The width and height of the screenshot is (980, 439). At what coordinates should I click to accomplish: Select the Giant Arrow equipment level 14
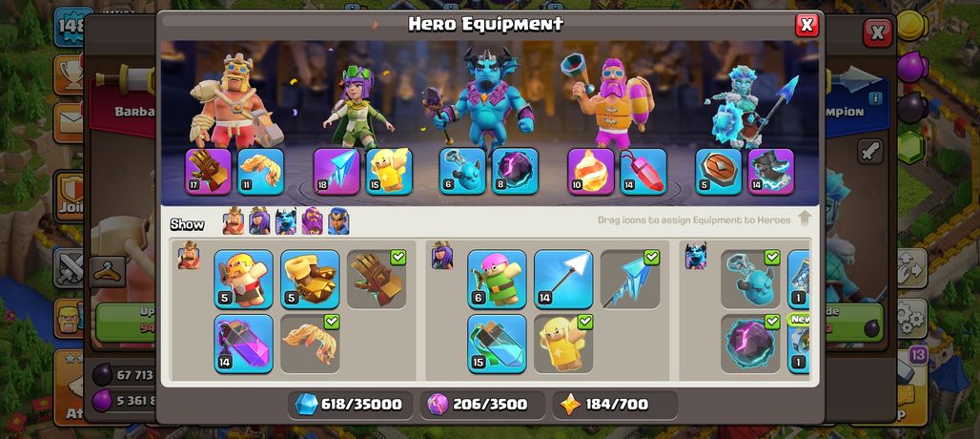click(563, 279)
